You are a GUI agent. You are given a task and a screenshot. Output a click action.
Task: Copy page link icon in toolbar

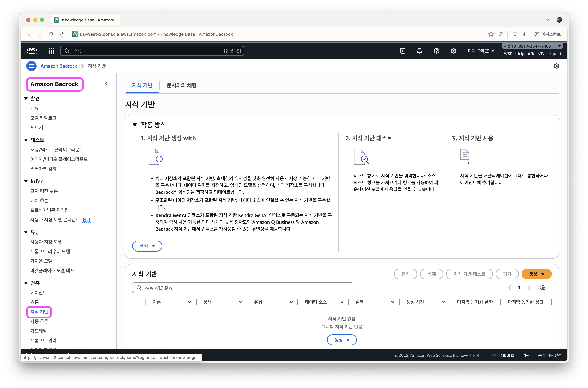coord(501,34)
